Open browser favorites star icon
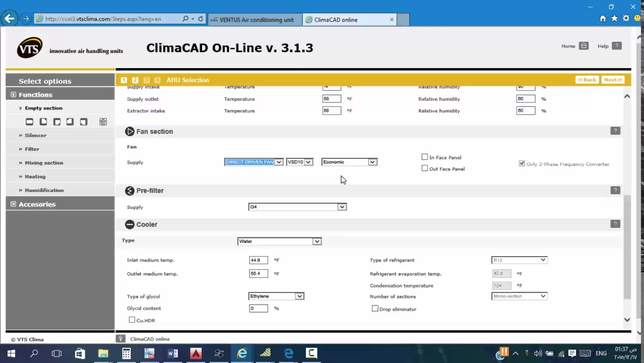Screen dimensions: 644x363 point(614,18)
